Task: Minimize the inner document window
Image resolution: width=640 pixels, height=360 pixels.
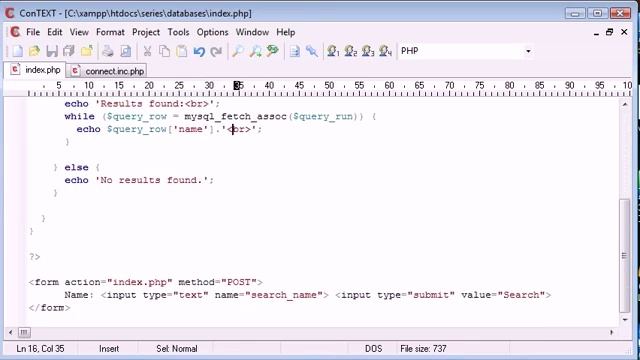Action: (596, 33)
